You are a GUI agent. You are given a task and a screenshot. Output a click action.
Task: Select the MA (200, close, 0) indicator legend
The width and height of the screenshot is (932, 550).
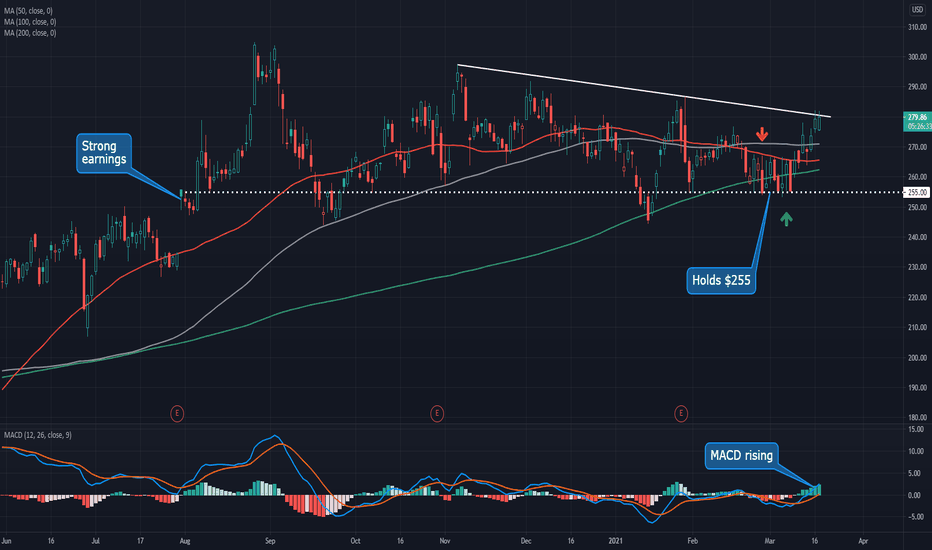(30, 33)
